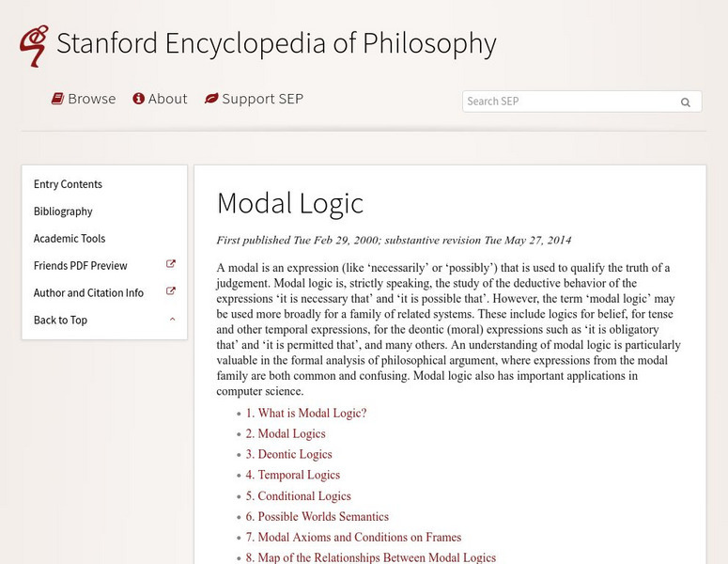This screenshot has width=728, height=564.
Task: Open section 6. Possible Worlds Semantics
Action: 318,517
